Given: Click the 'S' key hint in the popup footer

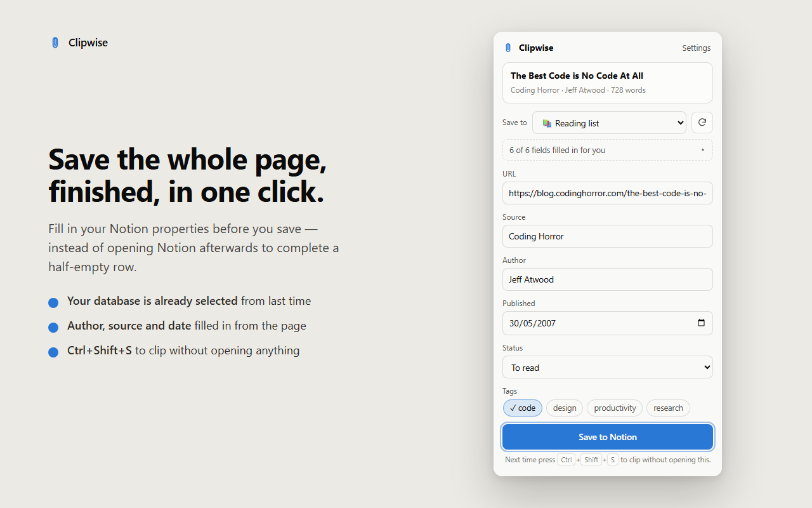Looking at the screenshot, I should tap(612, 460).
